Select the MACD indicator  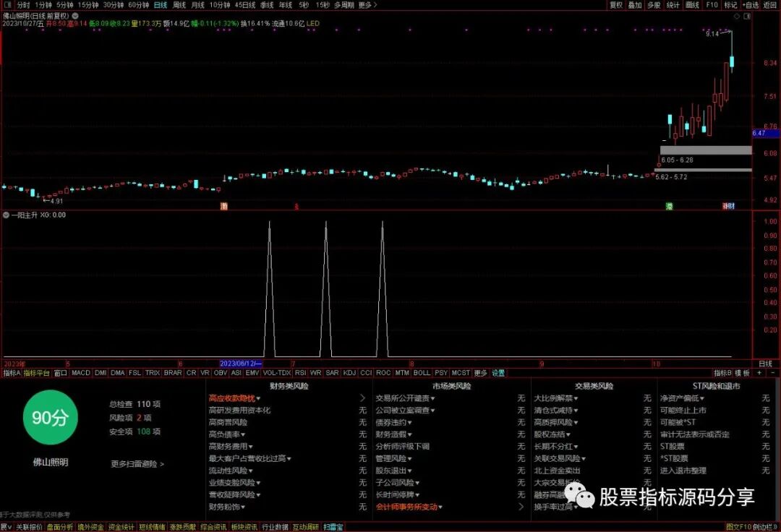click(81, 373)
